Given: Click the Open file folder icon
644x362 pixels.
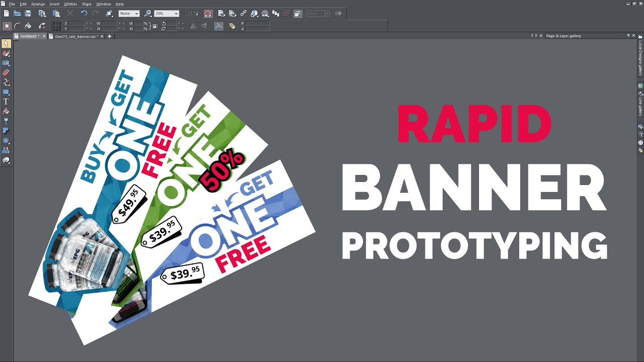Looking at the screenshot, I should (x=17, y=14).
